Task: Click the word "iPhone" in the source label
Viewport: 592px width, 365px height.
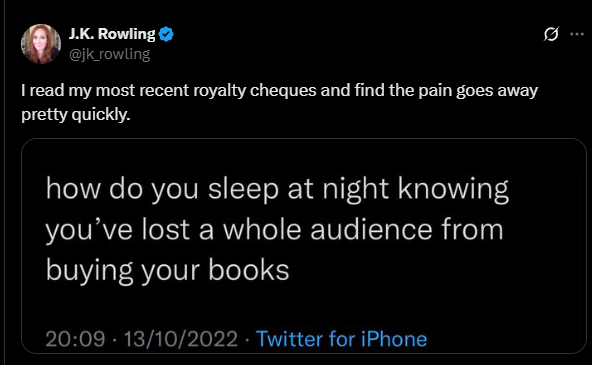Action: point(394,339)
